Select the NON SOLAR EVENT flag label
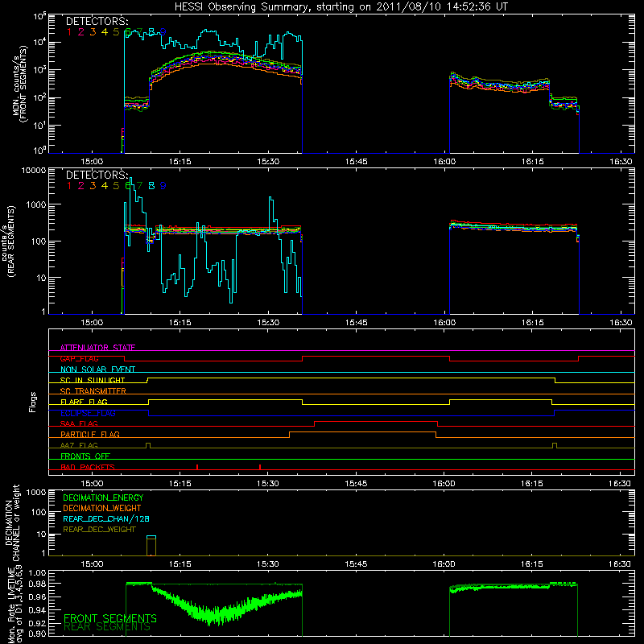The image size is (644, 644). 97,369
